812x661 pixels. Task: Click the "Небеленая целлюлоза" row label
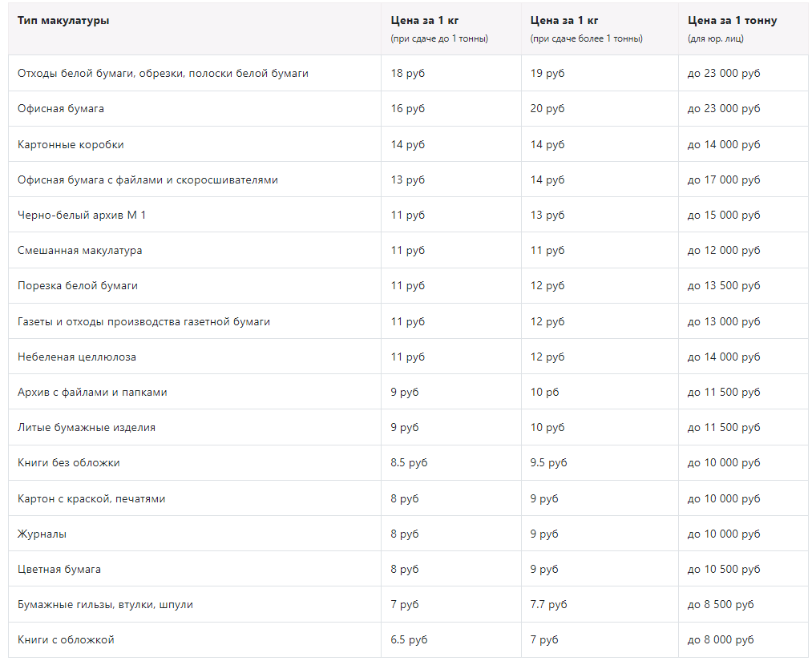tap(77, 357)
